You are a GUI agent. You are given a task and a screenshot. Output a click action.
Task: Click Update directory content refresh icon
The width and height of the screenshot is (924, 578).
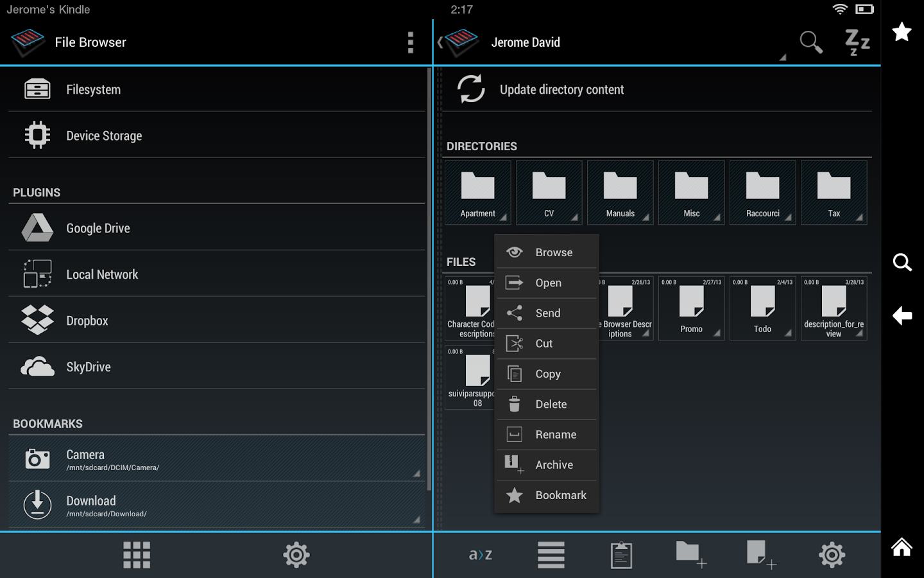(471, 89)
